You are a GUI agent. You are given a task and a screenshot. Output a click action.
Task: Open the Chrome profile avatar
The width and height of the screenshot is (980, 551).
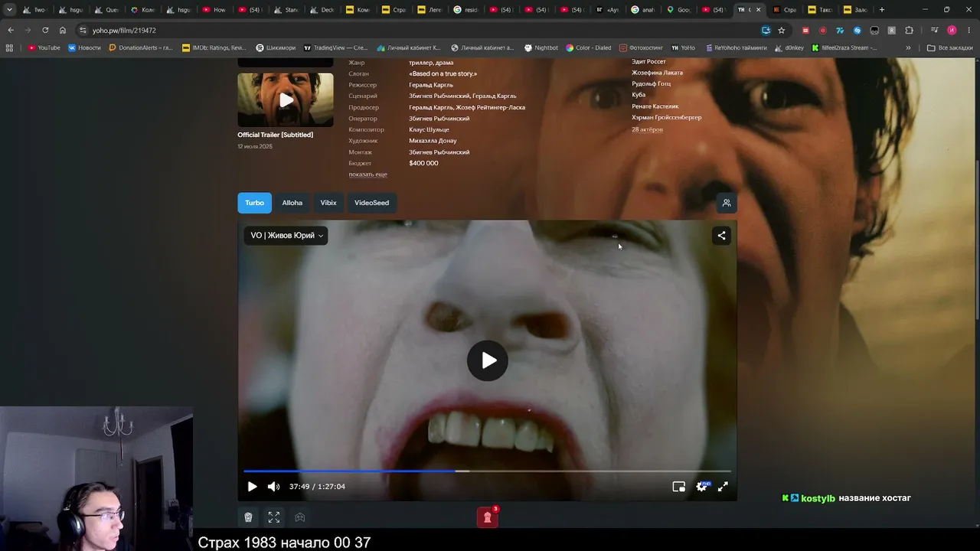click(x=952, y=31)
